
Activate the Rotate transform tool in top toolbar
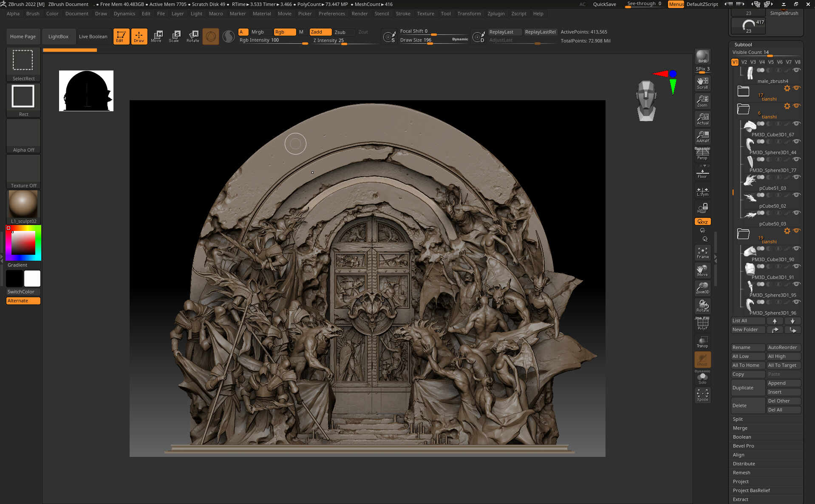click(x=192, y=37)
